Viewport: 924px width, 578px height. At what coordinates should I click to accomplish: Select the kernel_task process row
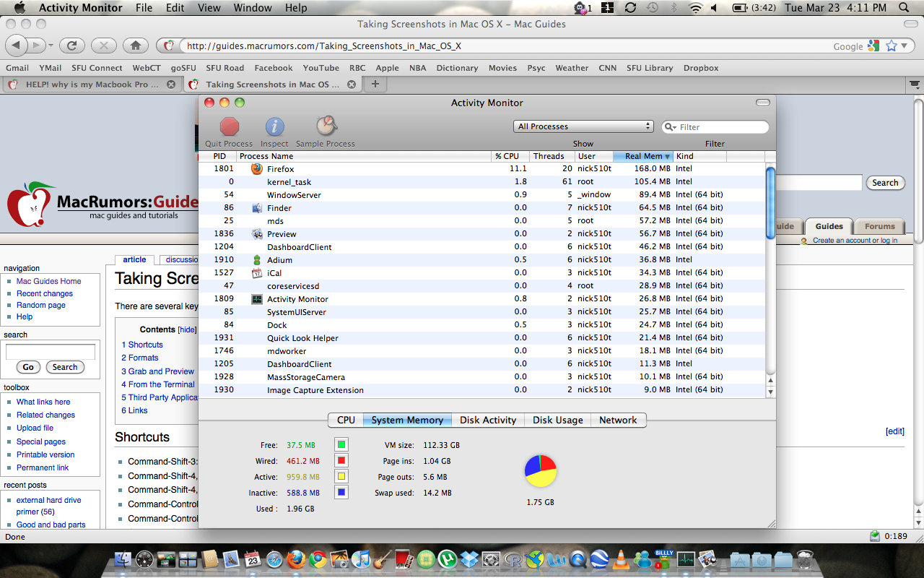(482, 182)
